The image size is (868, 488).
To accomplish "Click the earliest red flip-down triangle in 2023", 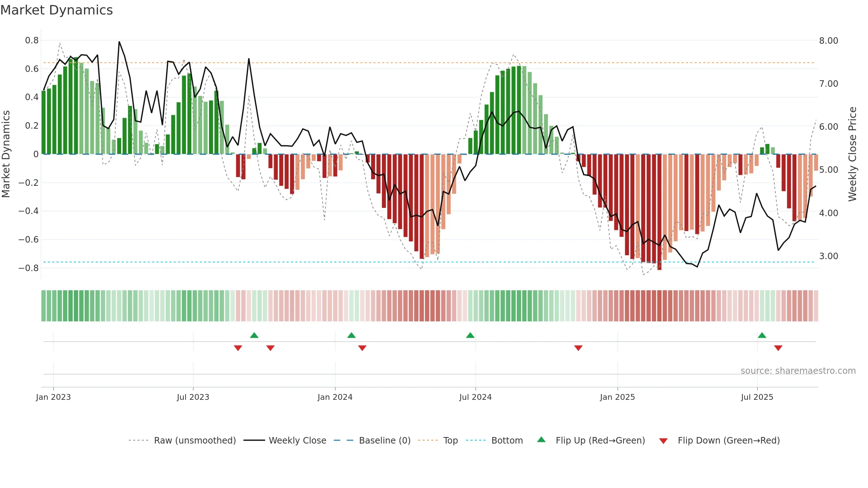I will pyautogui.click(x=238, y=348).
